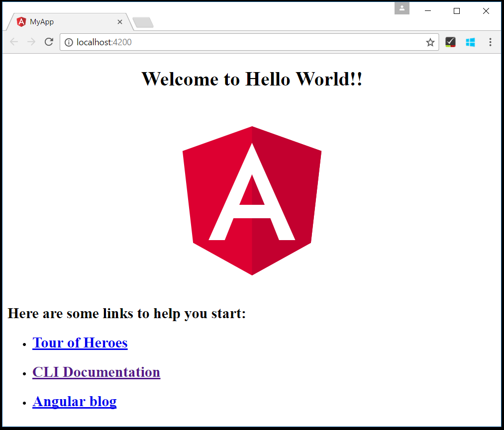Viewport: 504px width, 430px height.
Task: Open the three-dot Chrome menu
Action: [x=491, y=42]
